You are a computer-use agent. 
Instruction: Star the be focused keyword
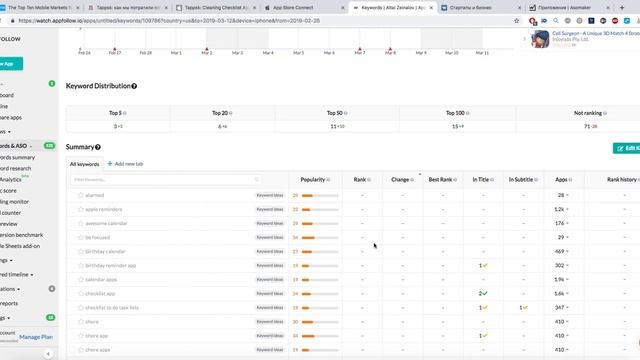tap(81, 238)
